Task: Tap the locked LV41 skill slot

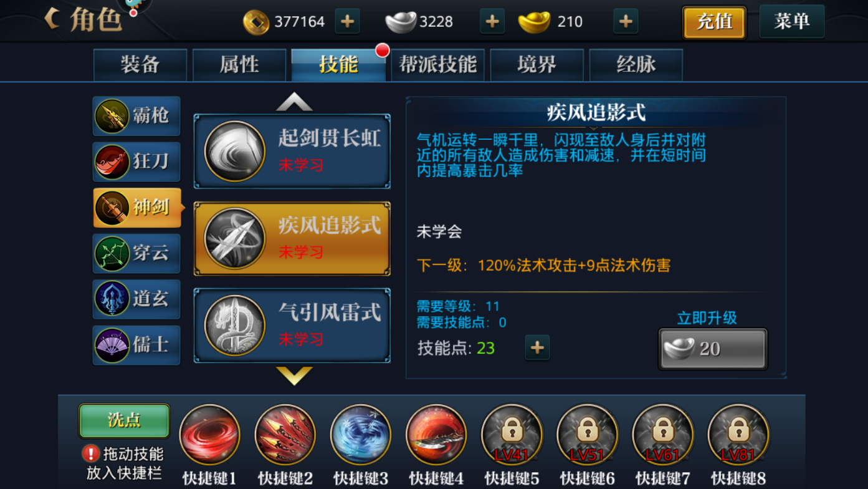Action: [512, 435]
